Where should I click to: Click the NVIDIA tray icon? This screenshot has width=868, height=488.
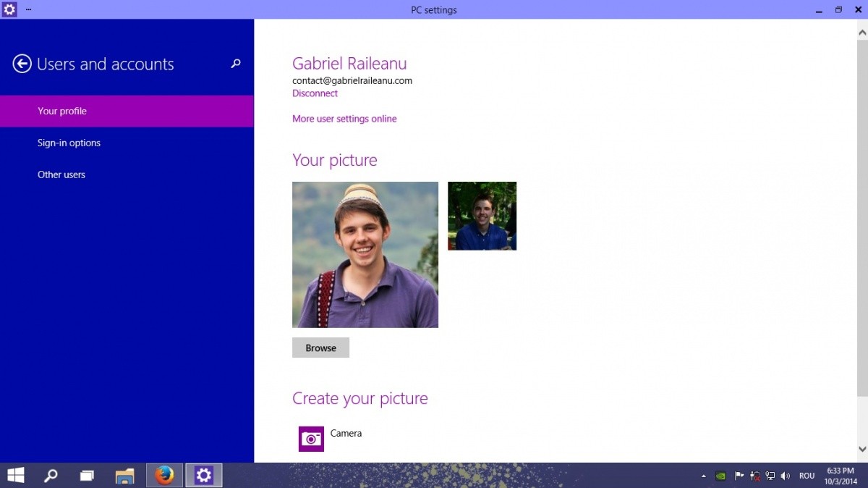720,476
